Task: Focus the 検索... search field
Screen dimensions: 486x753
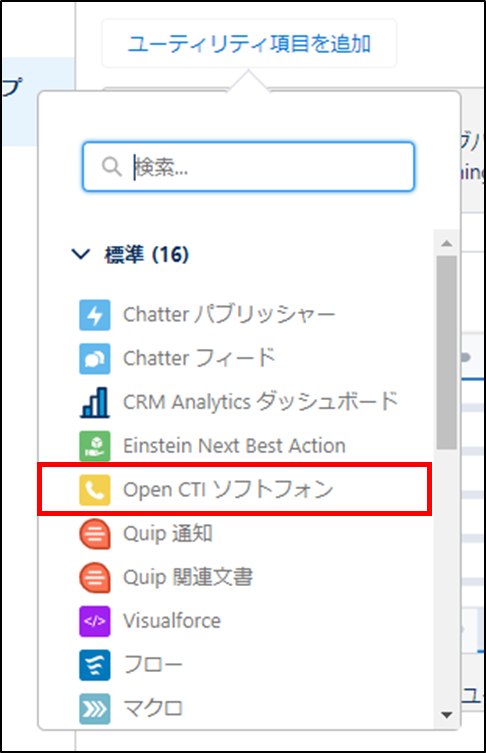Action: coord(248,167)
